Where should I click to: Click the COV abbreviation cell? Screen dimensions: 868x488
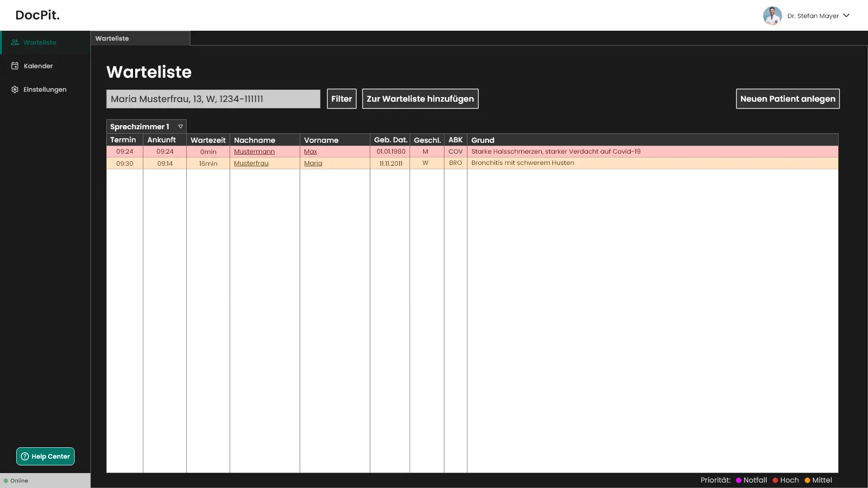[456, 151]
